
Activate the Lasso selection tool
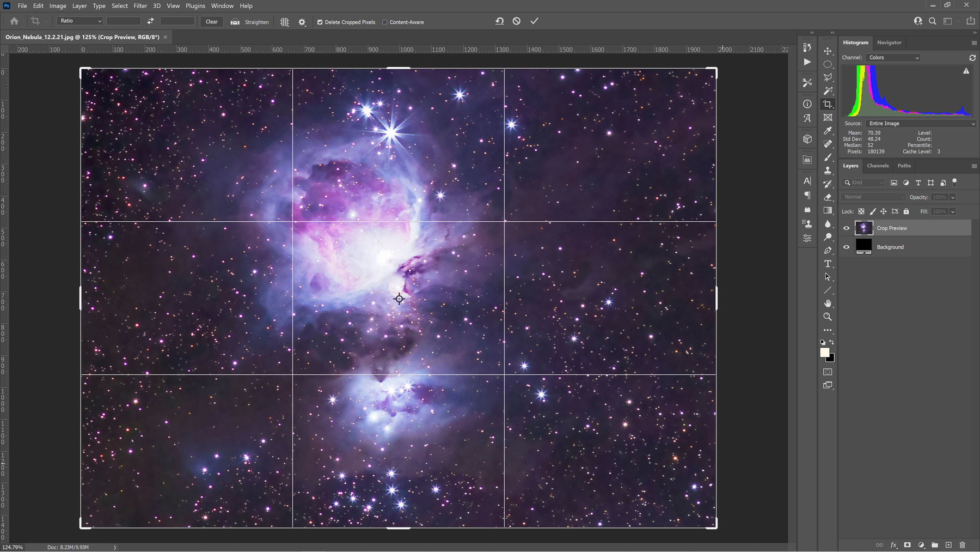(828, 77)
